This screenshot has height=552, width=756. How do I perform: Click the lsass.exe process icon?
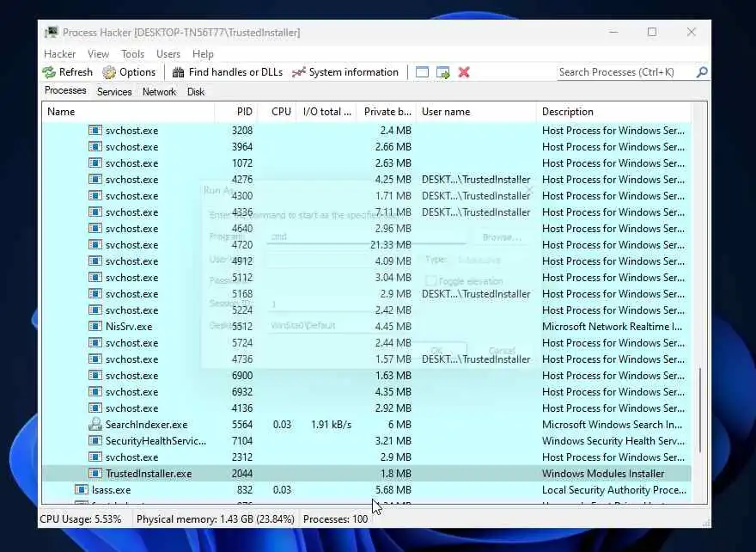point(82,490)
